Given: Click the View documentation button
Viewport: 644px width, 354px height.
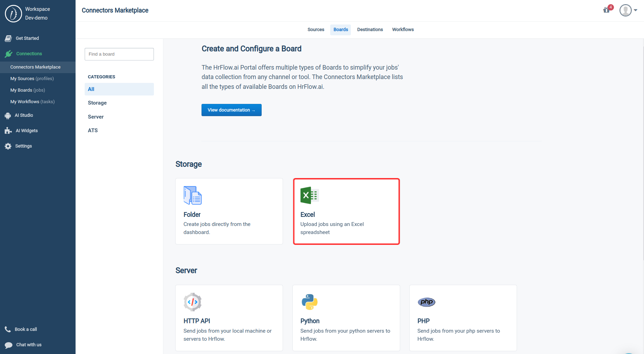Looking at the screenshot, I should pos(231,110).
